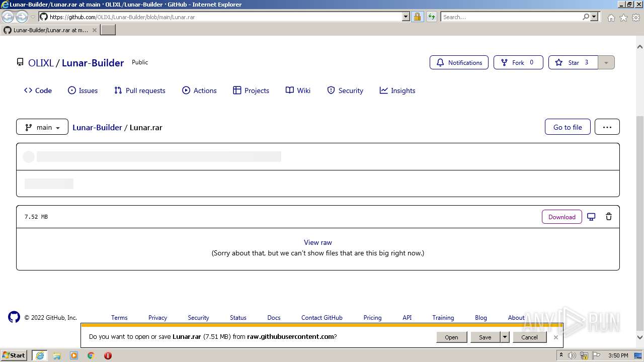Open the Privacy footer link
Image resolution: width=644 pixels, height=362 pixels.
pos(157,318)
